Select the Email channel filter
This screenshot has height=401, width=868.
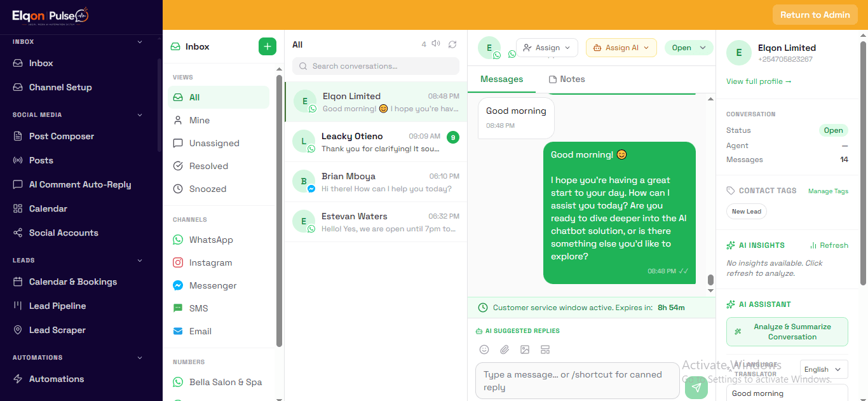(x=219, y=331)
